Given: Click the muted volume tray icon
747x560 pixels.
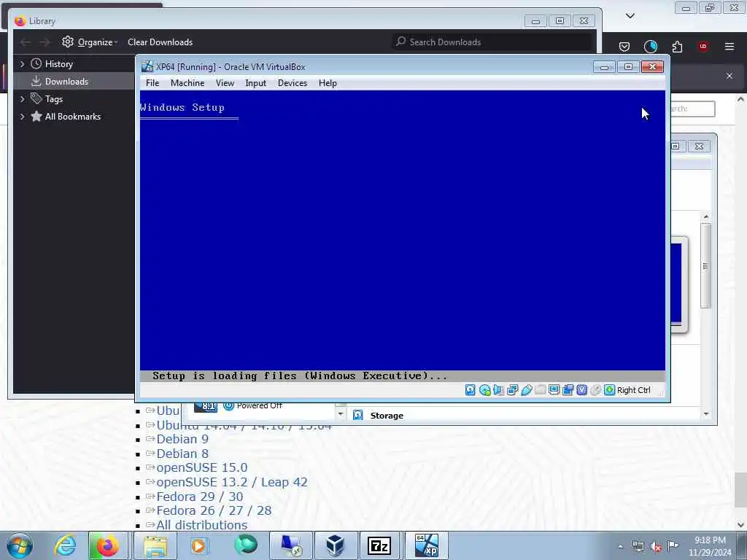Looking at the screenshot, I should click(656, 547).
